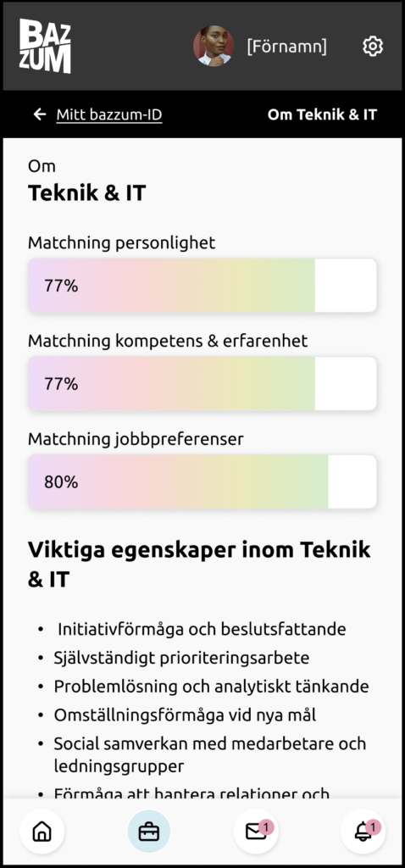Click Omställningsförmåga vid nya mål item
This screenshot has width=405, height=868.
click(185, 715)
